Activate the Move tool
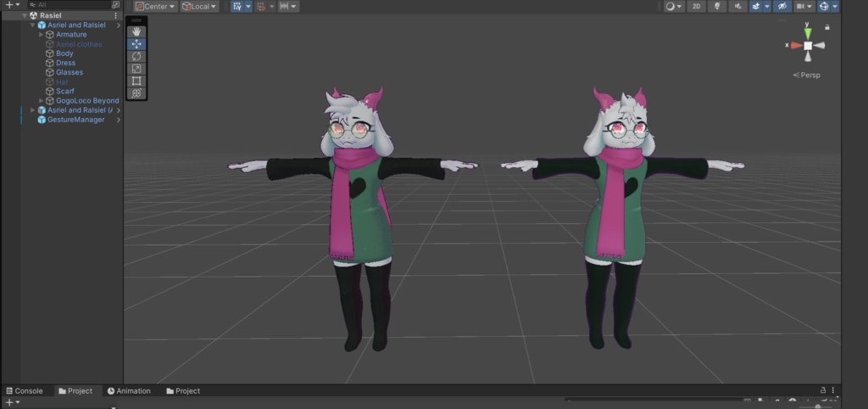 tap(136, 44)
